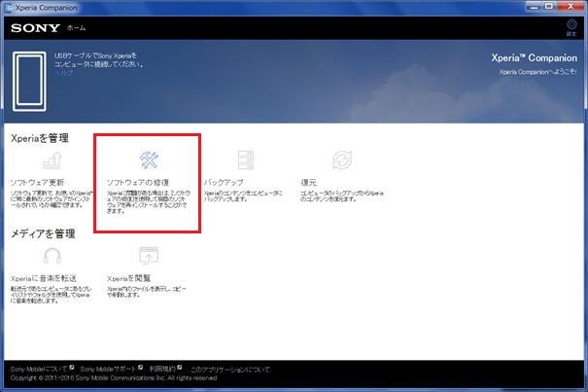
Task: Open Xperiaに音楽を転送 title
Action: 44,278
